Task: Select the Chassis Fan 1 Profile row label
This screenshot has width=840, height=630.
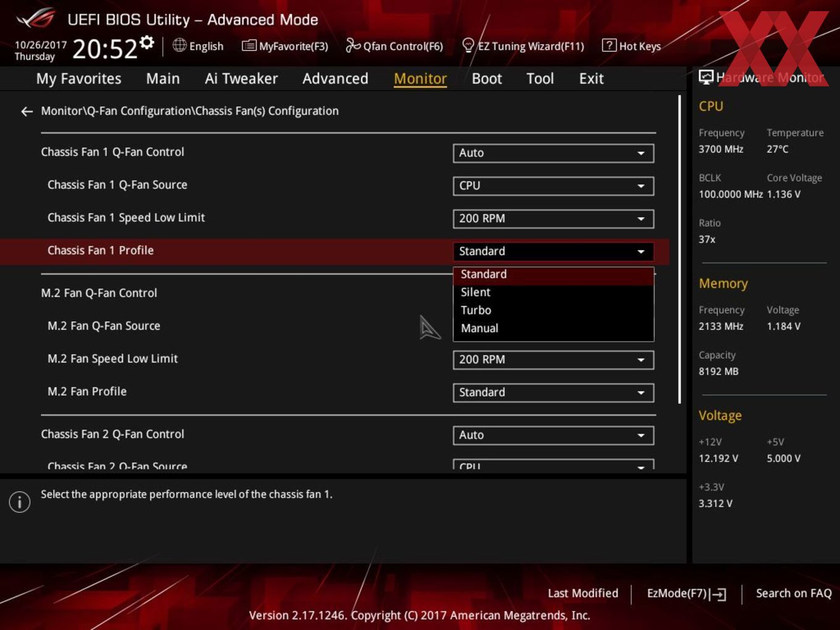Action: pyautogui.click(x=101, y=251)
